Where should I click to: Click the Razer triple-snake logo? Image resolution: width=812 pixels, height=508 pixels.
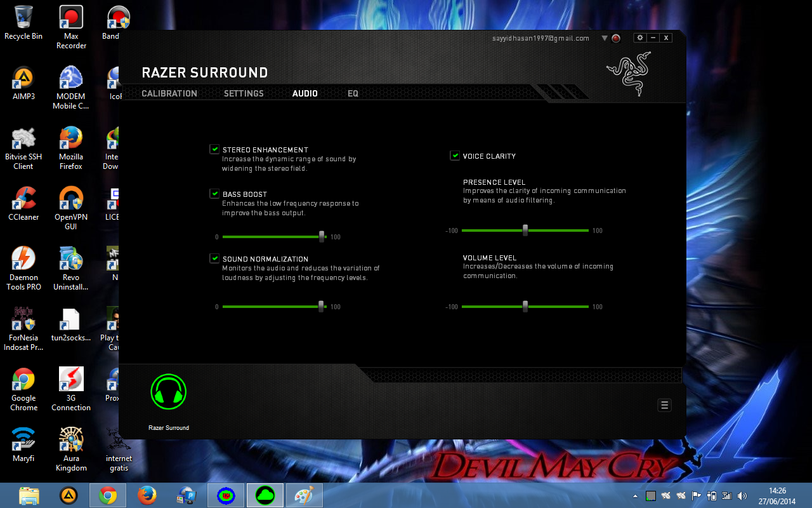point(628,74)
